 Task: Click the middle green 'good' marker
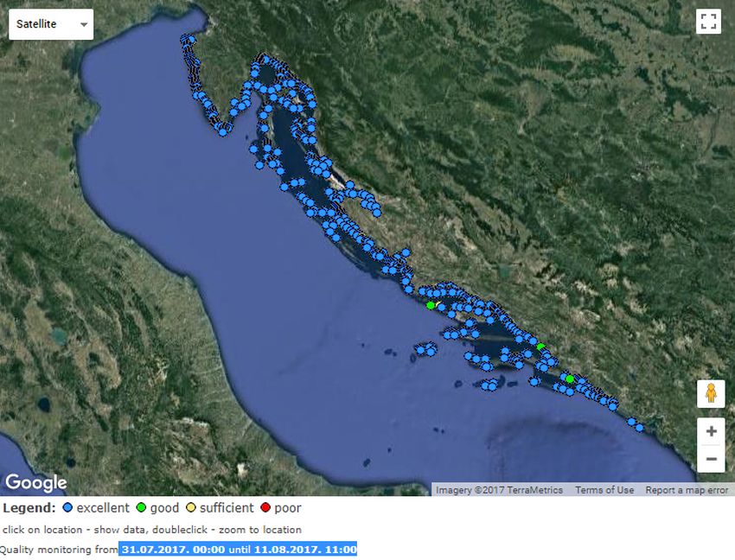click(540, 347)
